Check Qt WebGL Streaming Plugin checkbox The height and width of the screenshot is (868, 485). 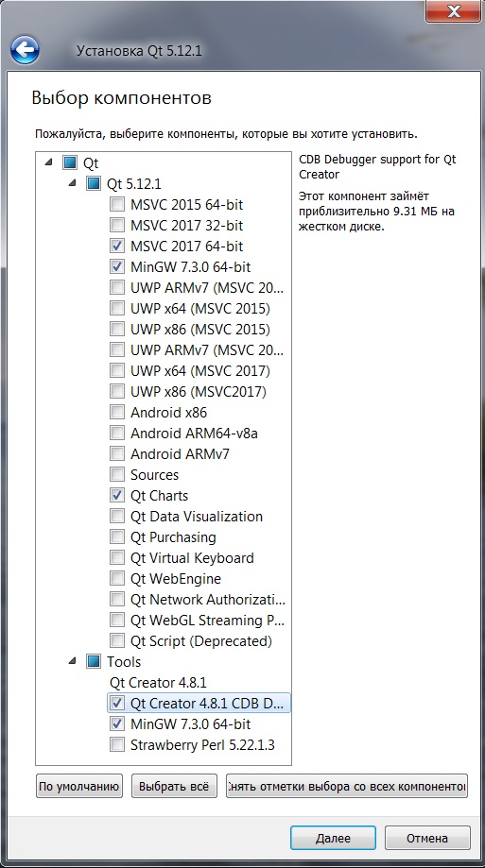117,620
